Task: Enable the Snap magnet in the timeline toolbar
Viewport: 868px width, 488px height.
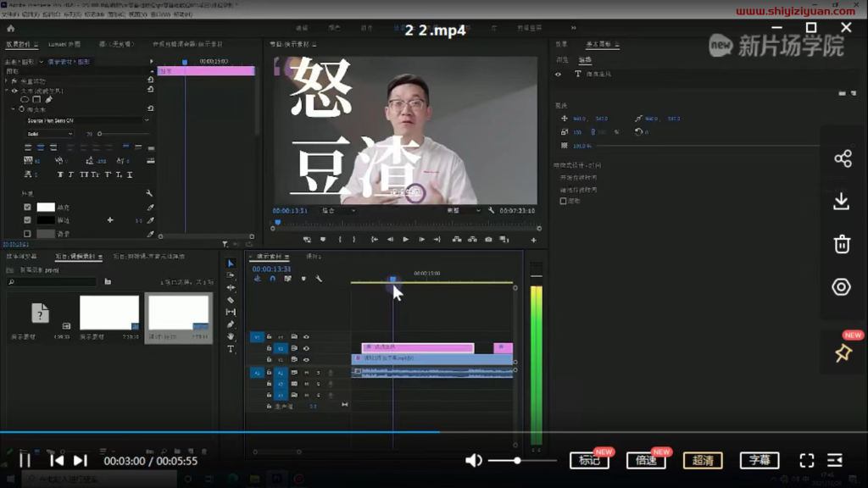Action: pyautogui.click(x=273, y=279)
